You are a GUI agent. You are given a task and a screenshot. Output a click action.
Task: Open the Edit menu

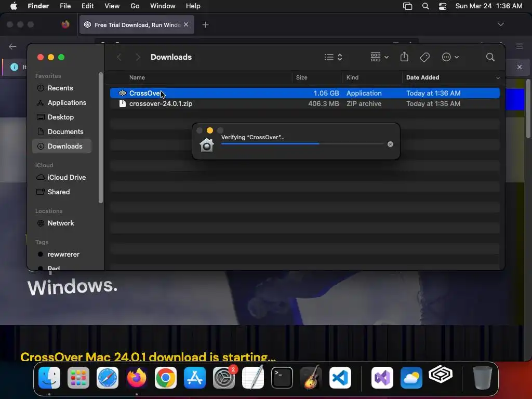[87, 6]
